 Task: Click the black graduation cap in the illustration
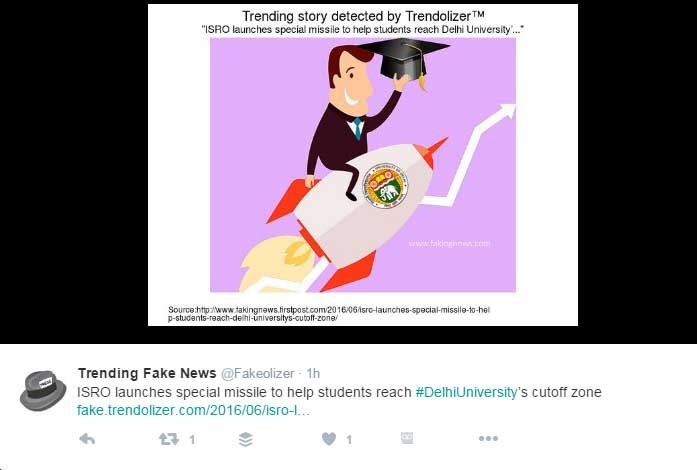point(403,59)
